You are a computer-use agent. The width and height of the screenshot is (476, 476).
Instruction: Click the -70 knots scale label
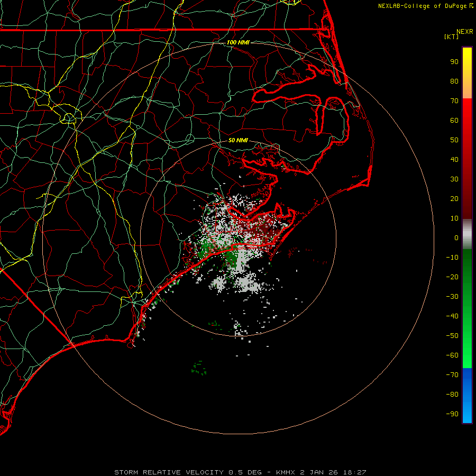[452, 375]
